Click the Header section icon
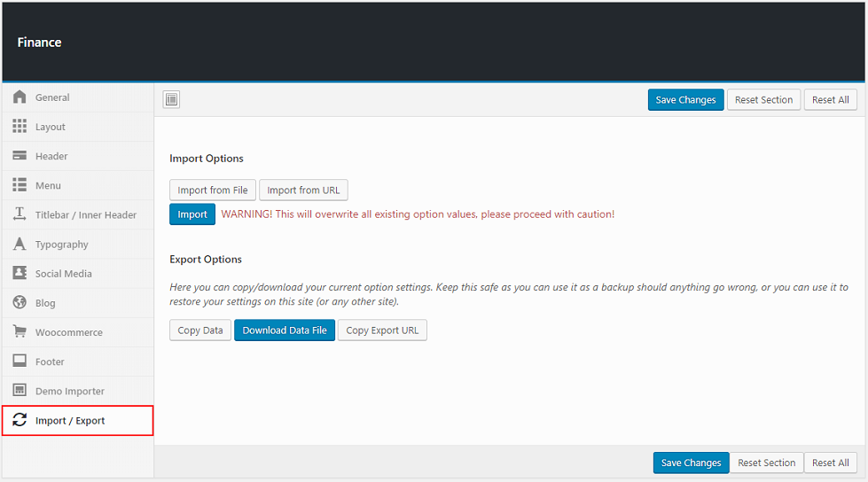868x482 pixels. click(x=20, y=156)
